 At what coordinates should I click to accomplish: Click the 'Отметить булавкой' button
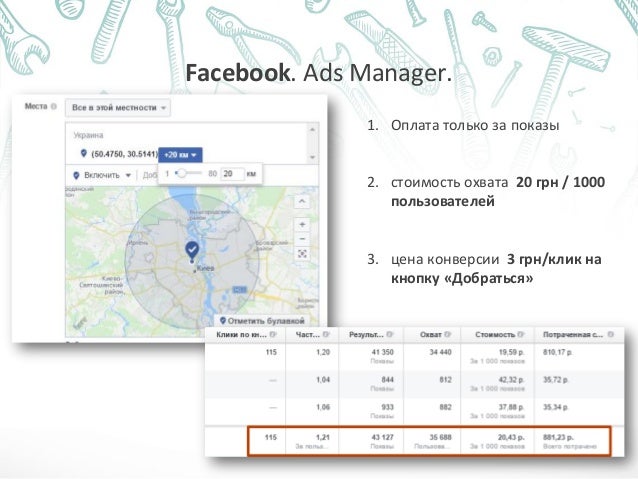coord(262,321)
